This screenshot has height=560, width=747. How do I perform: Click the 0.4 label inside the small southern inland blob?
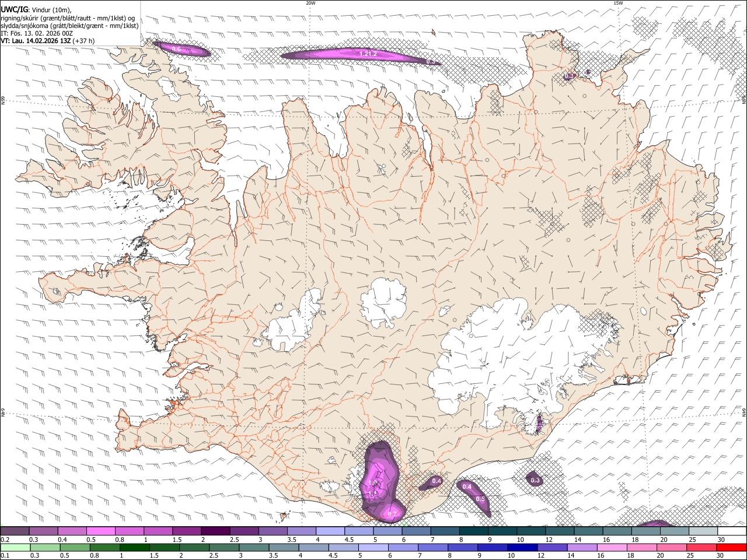point(437,481)
